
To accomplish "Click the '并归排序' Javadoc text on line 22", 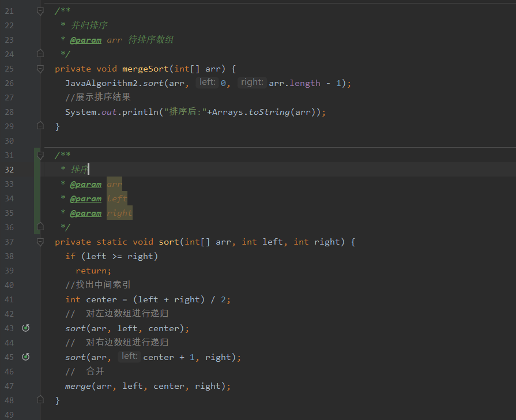I will click(x=89, y=25).
